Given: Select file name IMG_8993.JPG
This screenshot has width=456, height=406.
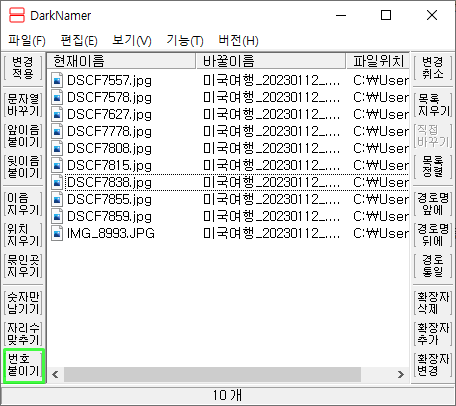Looking at the screenshot, I should coord(111,233).
